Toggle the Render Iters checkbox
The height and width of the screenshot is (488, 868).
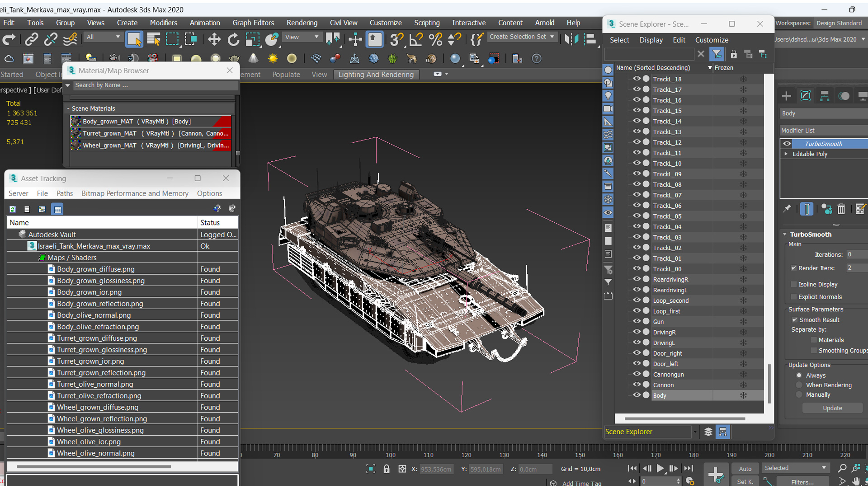coord(794,268)
